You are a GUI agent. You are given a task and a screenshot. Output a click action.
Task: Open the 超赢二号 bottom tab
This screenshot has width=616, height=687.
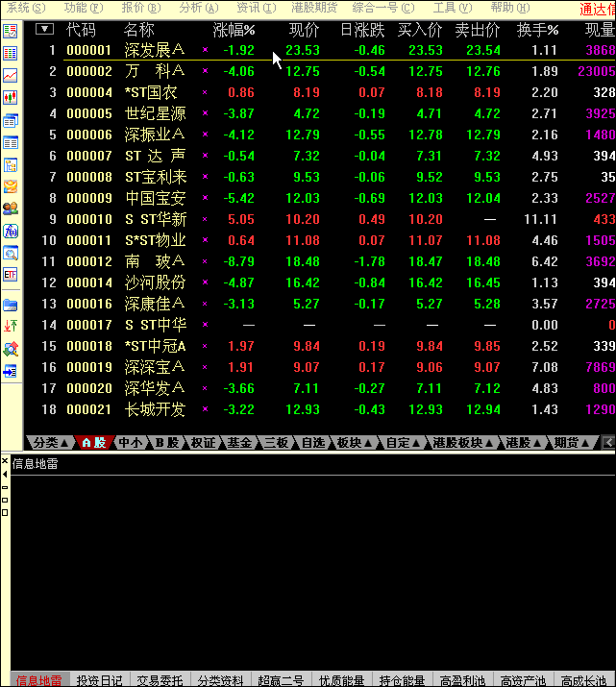point(281,680)
